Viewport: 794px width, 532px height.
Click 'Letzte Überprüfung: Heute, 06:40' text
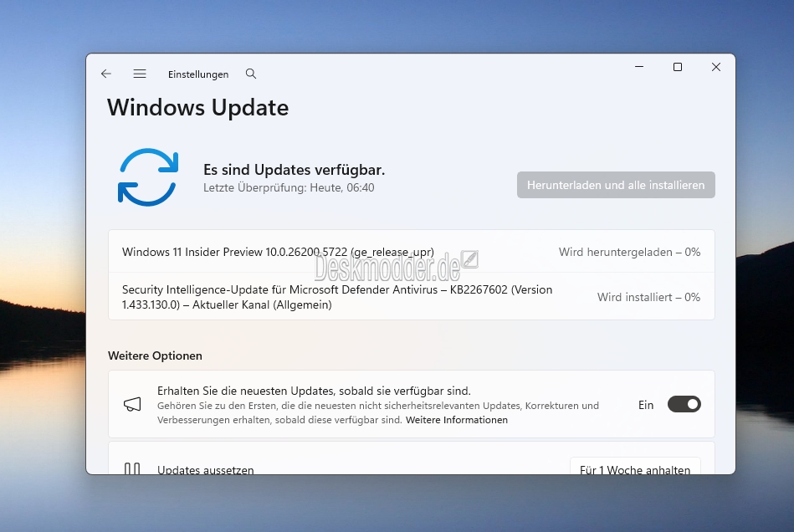pos(289,188)
